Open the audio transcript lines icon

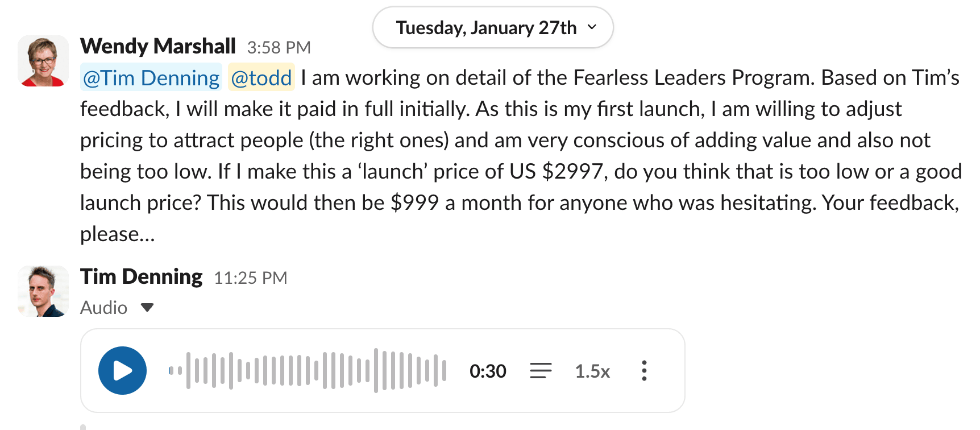pyautogui.click(x=541, y=371)
